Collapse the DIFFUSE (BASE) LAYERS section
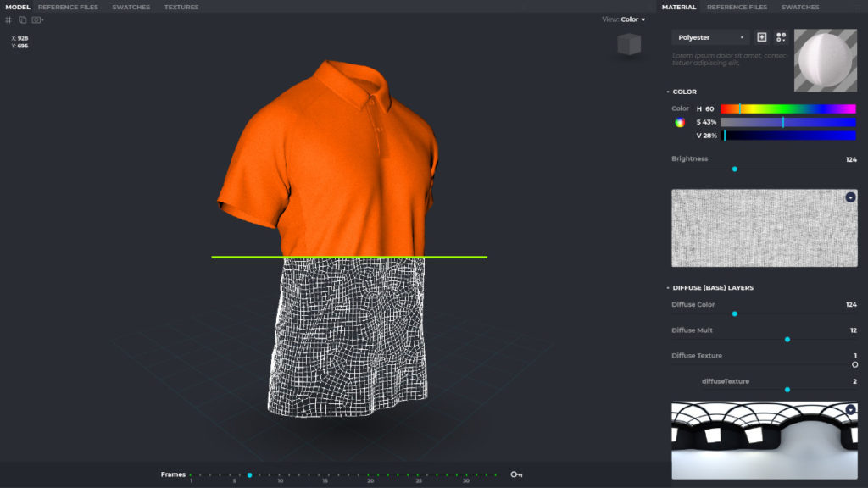The image size is (868, 488). pyautogui.click(x=668, y=288)
